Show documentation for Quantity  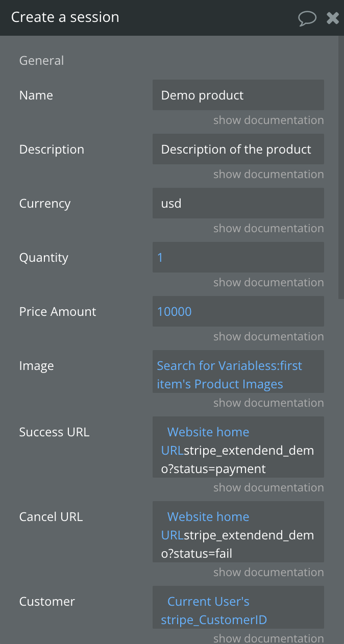pos(268,283)
